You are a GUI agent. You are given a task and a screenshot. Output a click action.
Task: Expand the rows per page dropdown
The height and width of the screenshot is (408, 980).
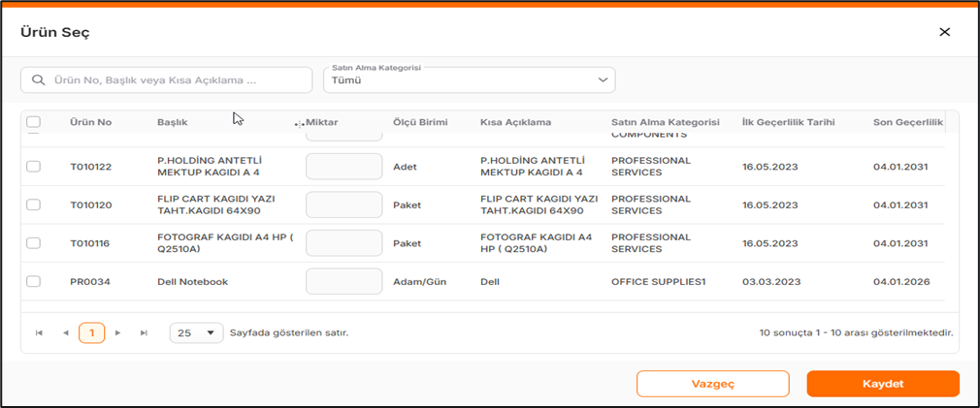point(196,333)
